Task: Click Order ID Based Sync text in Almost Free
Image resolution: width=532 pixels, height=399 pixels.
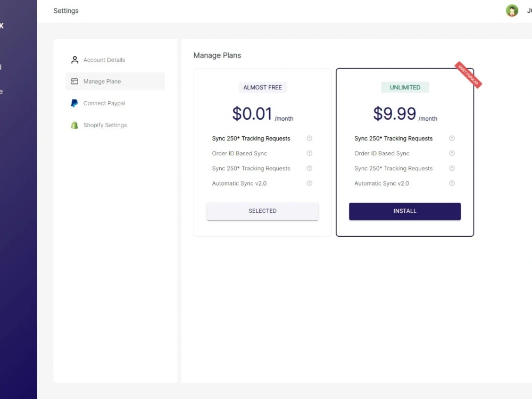Action: [x=239, y=153]
